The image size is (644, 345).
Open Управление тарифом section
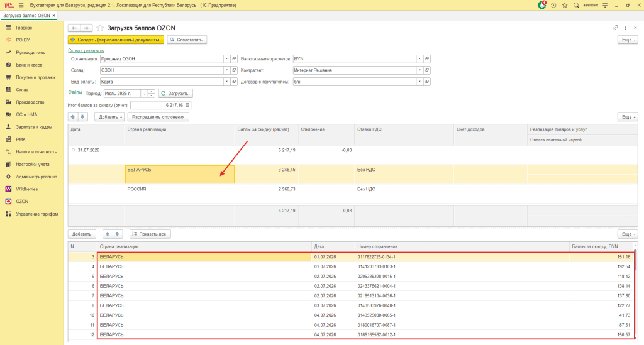[x=36, y=214]
